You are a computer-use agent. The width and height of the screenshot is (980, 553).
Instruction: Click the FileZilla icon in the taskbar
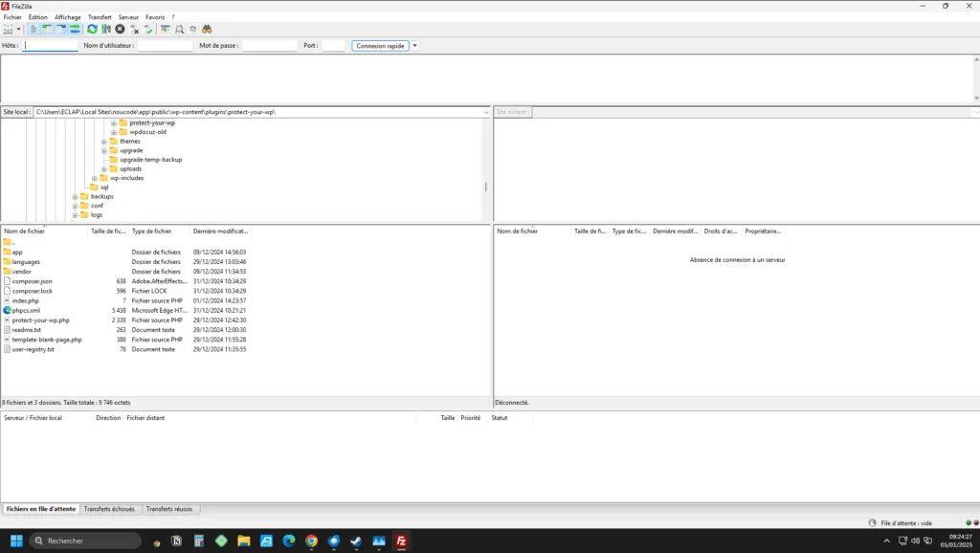click(402, 542)
